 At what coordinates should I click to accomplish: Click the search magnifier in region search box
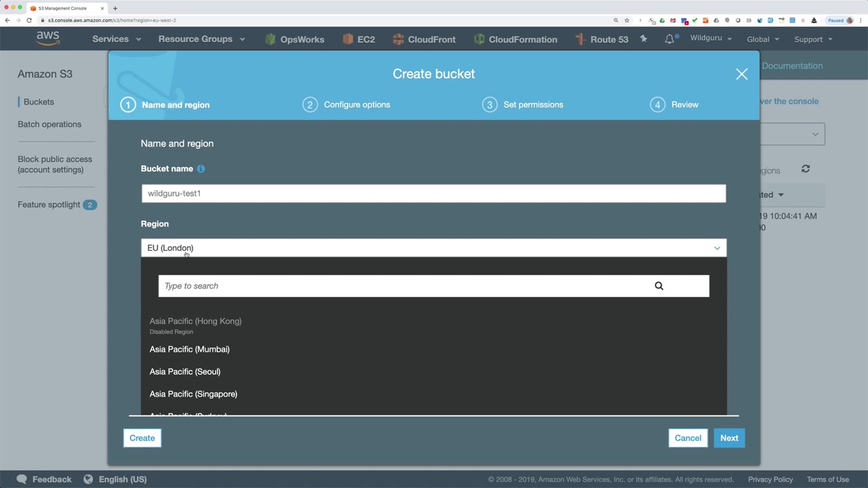tap(659, 286)
